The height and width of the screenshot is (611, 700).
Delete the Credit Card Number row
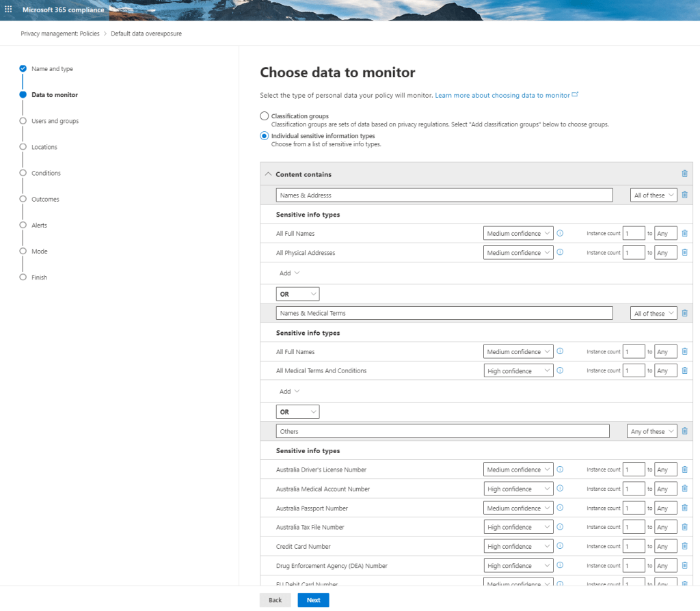pyautogui.click(x=684, y=547)
